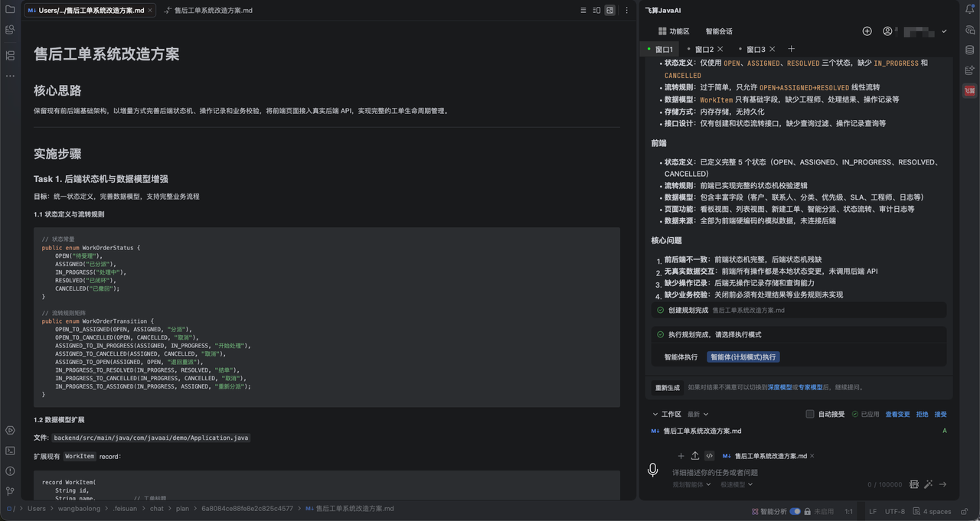The image size is (980, 521).
Task: Expand the account dropdown chevron
Action: [944, 31]
